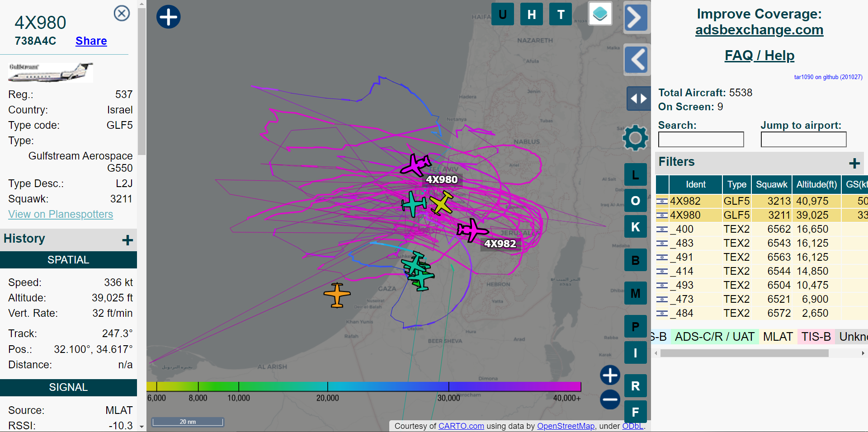Open the settings gear icon
The image size is (868, 432).
(635, 138)
